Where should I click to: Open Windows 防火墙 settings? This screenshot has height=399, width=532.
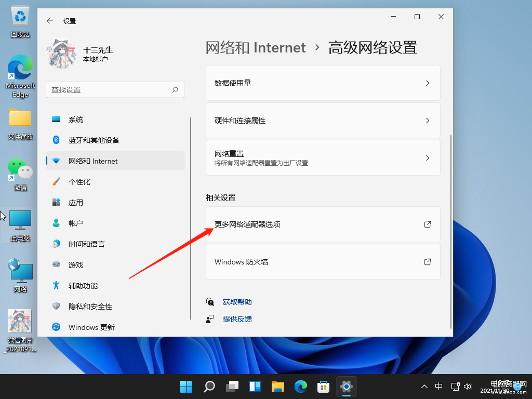coord(323,262)
